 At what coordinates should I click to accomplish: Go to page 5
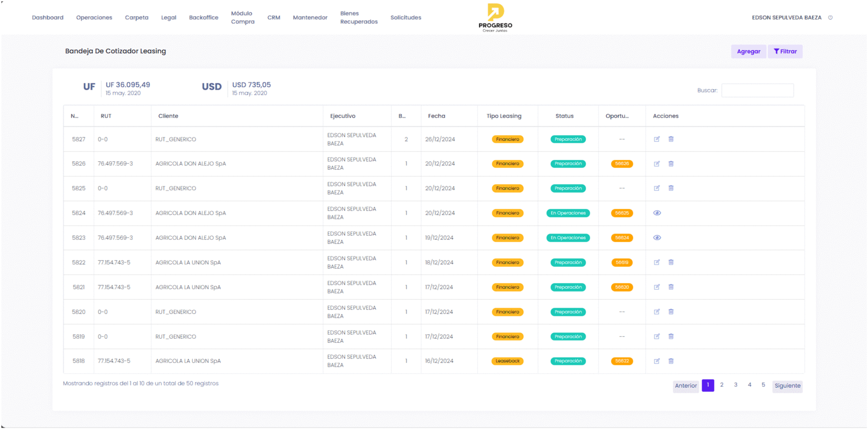[763, 385]
